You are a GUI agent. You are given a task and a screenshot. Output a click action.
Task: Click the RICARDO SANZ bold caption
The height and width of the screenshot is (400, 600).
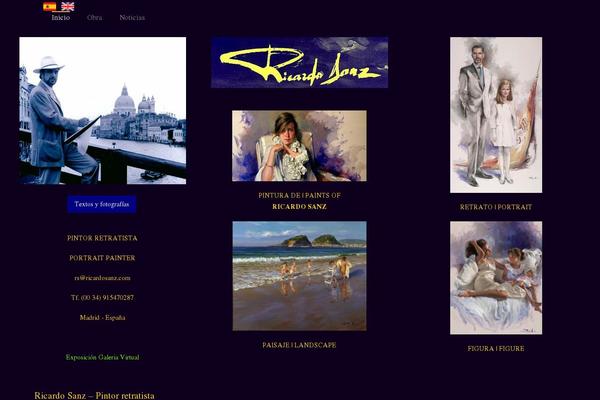point(299,207)
